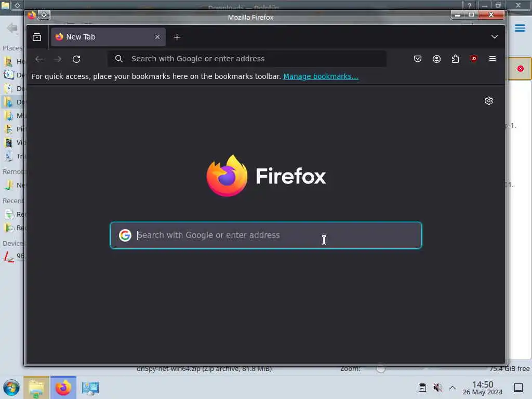532x399 pixels.
Task: Click the muted volume tray icon
Action: [x=437, y=388]
